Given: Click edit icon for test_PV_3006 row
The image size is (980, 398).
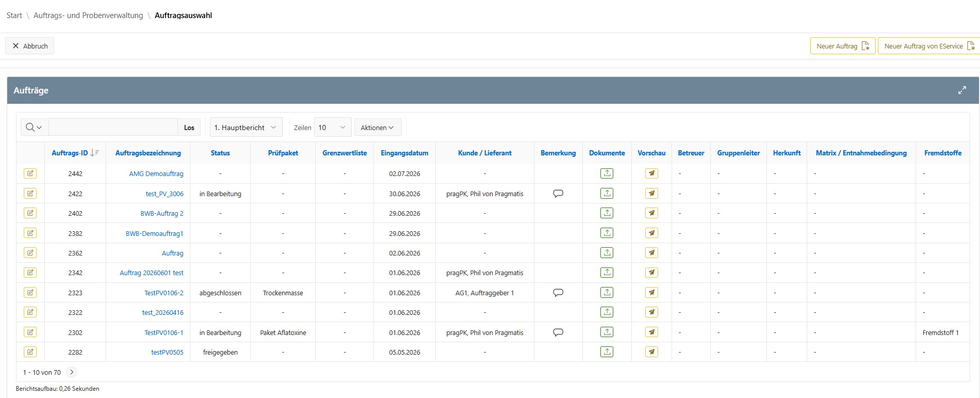Looking at the screenshot, I should 30,194.
